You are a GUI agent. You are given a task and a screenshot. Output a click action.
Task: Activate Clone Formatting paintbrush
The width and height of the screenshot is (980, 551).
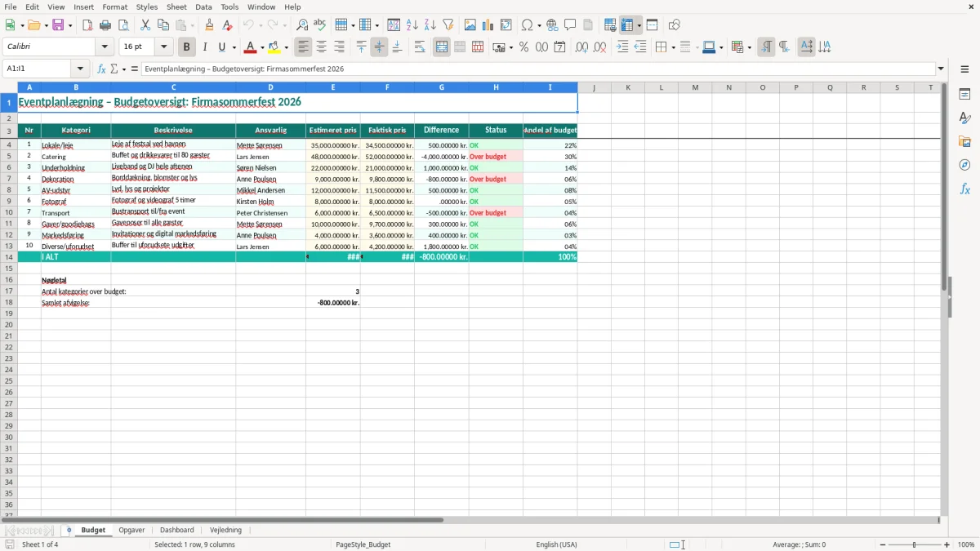point(210,25)
